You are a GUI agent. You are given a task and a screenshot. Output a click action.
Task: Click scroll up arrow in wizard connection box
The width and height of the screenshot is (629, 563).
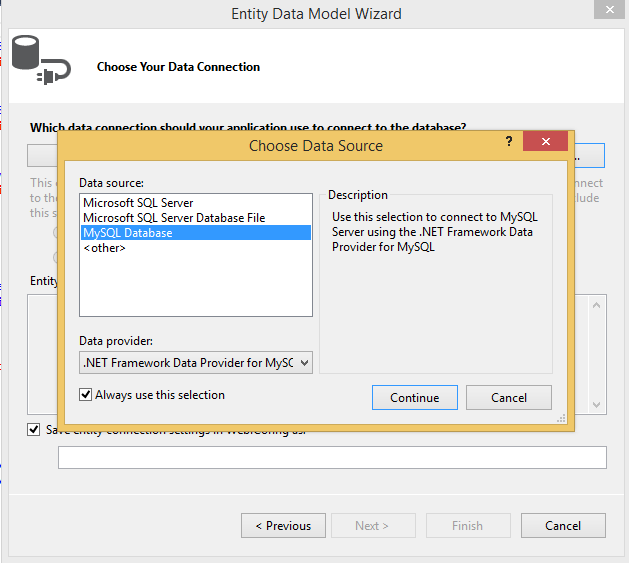pyautogui.click(x=597, y=305)
